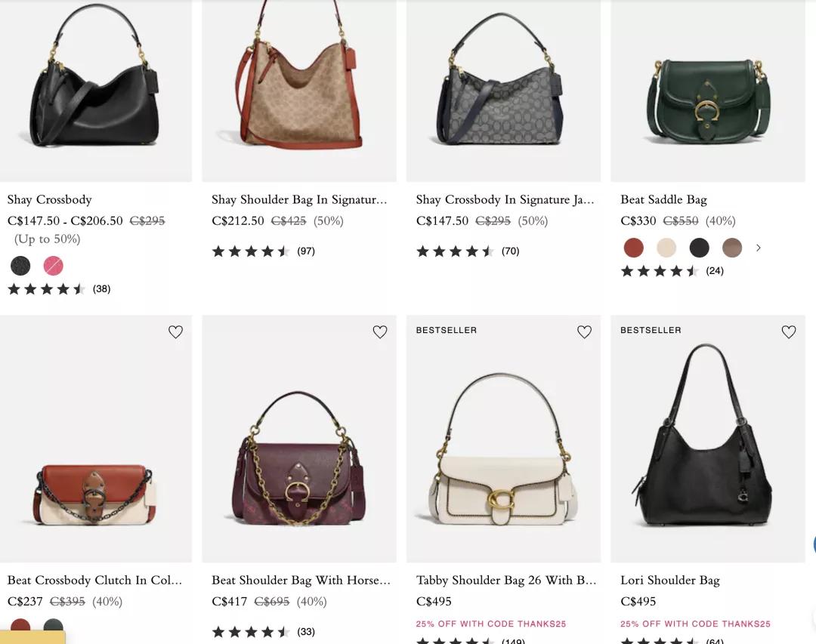Select the pink swatch for Shay Crossbody
The width and height of the screenshot is (816, 644).
tap(53, 266)
